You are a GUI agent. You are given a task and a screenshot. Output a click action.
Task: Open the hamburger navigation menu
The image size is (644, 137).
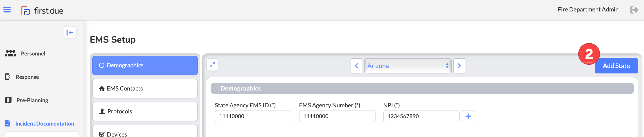[x=7, y=10]
